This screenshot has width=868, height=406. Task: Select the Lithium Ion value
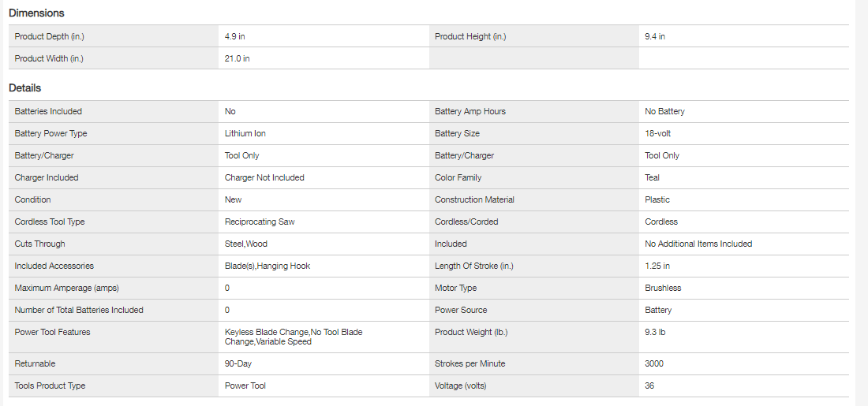tap(245, 133)
